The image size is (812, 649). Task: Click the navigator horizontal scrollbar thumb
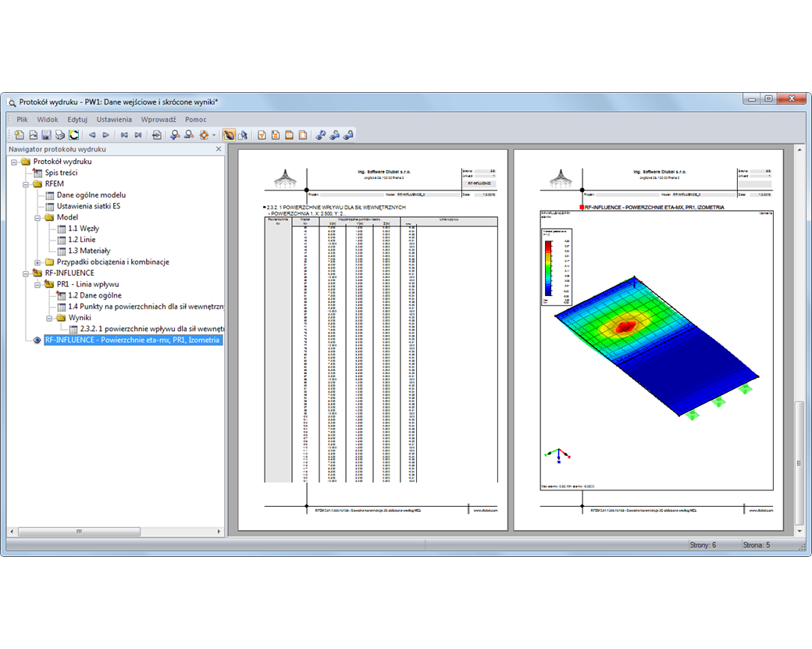coord(79,532)
